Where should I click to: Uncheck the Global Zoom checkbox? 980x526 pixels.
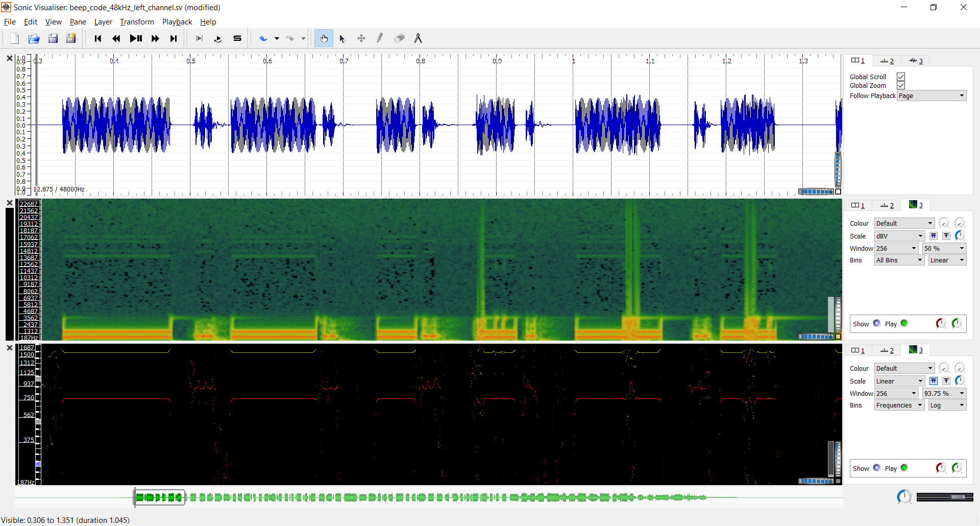(901, 85)
